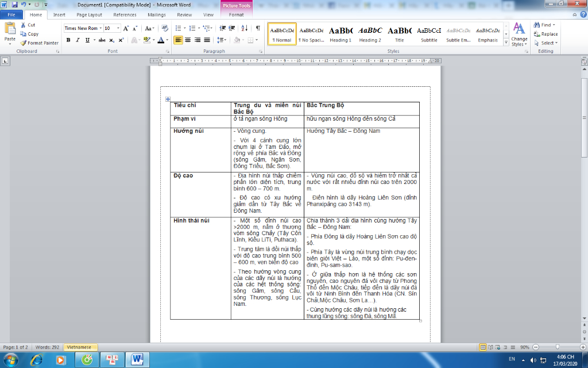Click the Replace button in Editing group
The width and height of the screenshot is (588, 368).
click(x=546, y=34)
